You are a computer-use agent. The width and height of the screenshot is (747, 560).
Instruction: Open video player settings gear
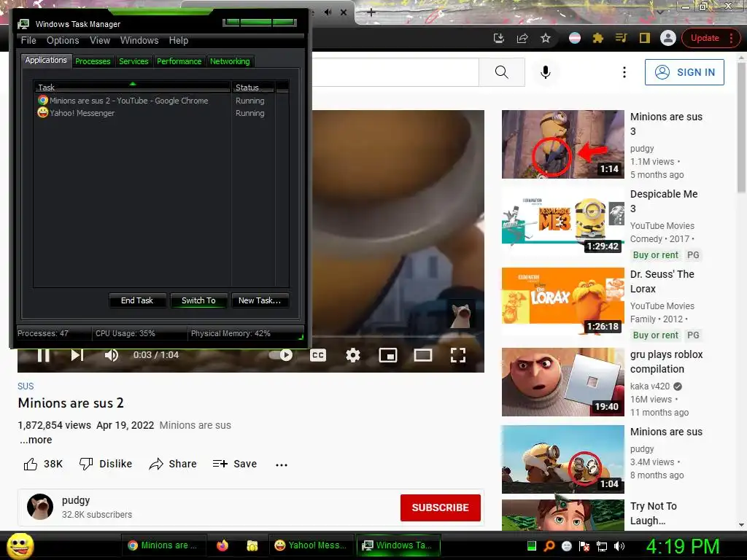(352, 355)
